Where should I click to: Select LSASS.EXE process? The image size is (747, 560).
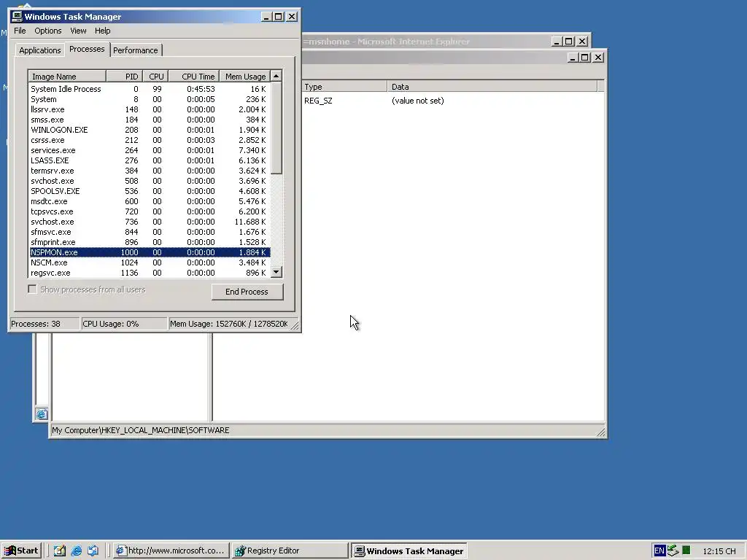[x=150, y=160]
